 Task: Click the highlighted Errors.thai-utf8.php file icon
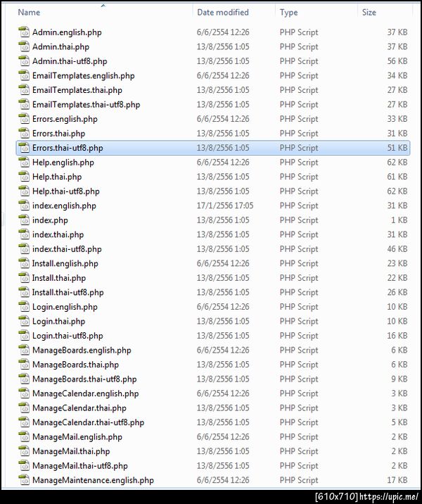pos(24,148)
